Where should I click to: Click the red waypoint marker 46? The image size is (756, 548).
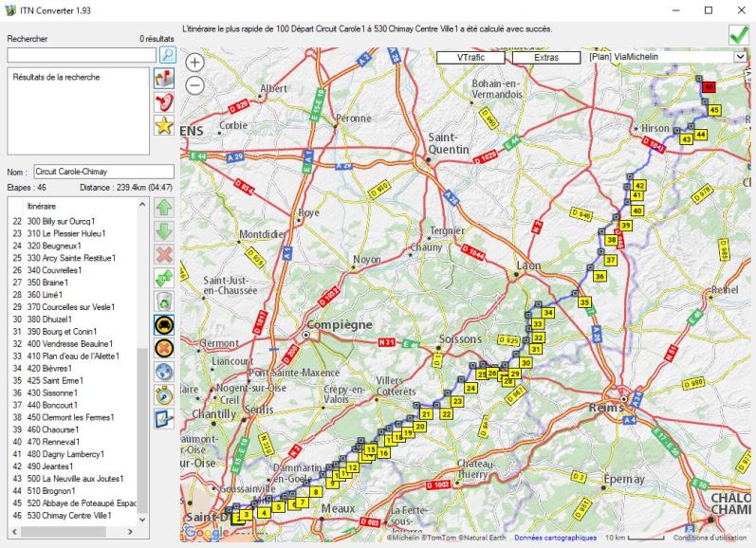709,87
